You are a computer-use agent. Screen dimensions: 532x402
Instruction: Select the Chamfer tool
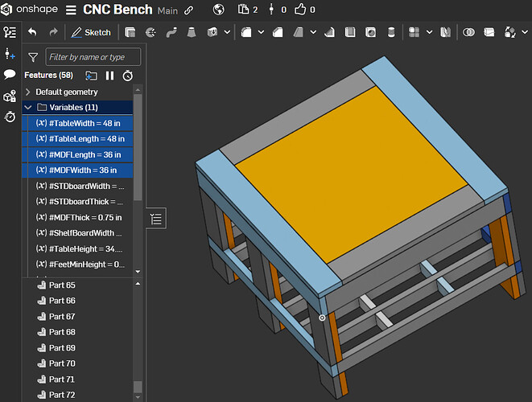[x=278, y=32]
